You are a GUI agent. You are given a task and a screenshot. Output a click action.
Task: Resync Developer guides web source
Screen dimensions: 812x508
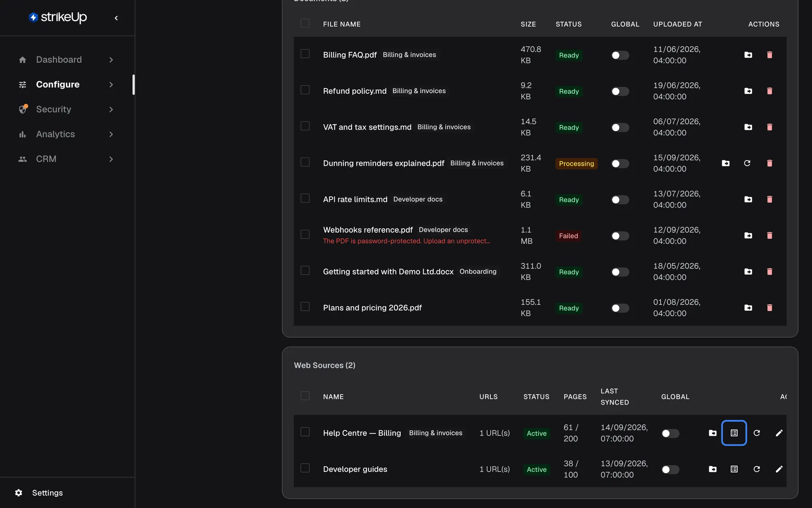[x=757, y=469]
